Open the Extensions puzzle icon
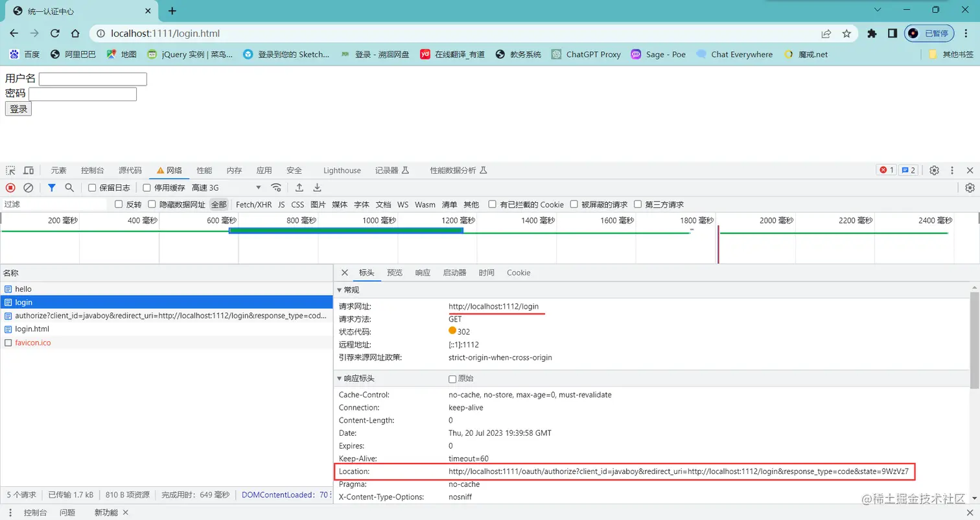Image resolution: width=980 pixels, height=520 pixels. click(872, 34)
